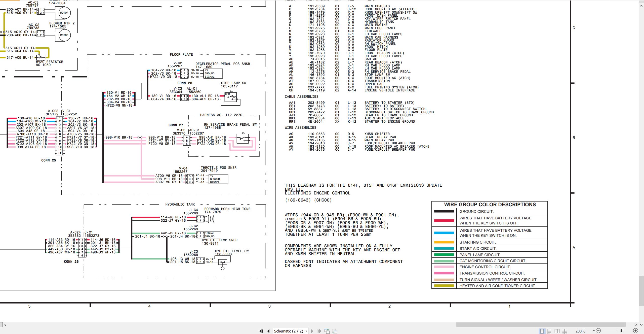This screenshot has height=334, width=644.
Task: Click the CONN 27 label
Action: [x=176, y=125]
